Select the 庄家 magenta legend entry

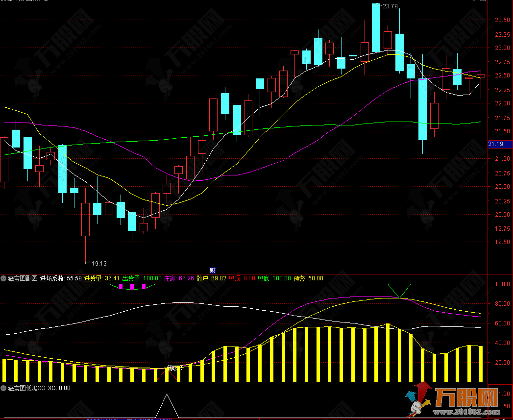(178, 278)
